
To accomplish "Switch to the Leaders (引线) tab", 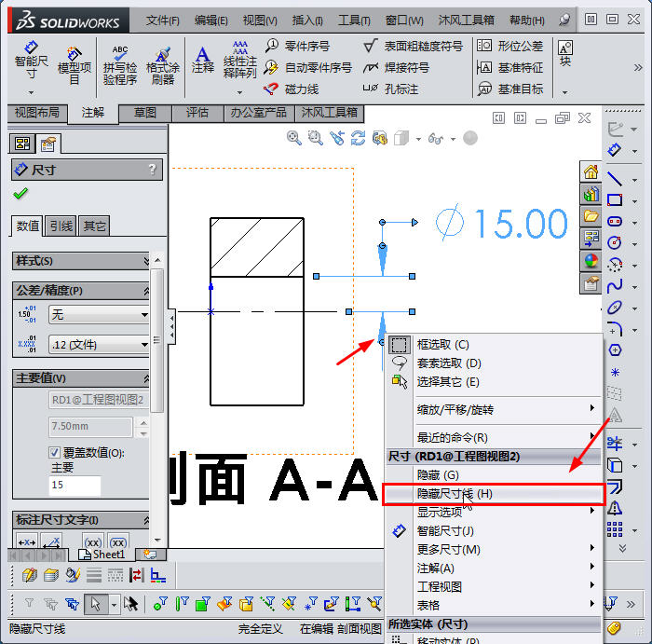I will (61, 226).
